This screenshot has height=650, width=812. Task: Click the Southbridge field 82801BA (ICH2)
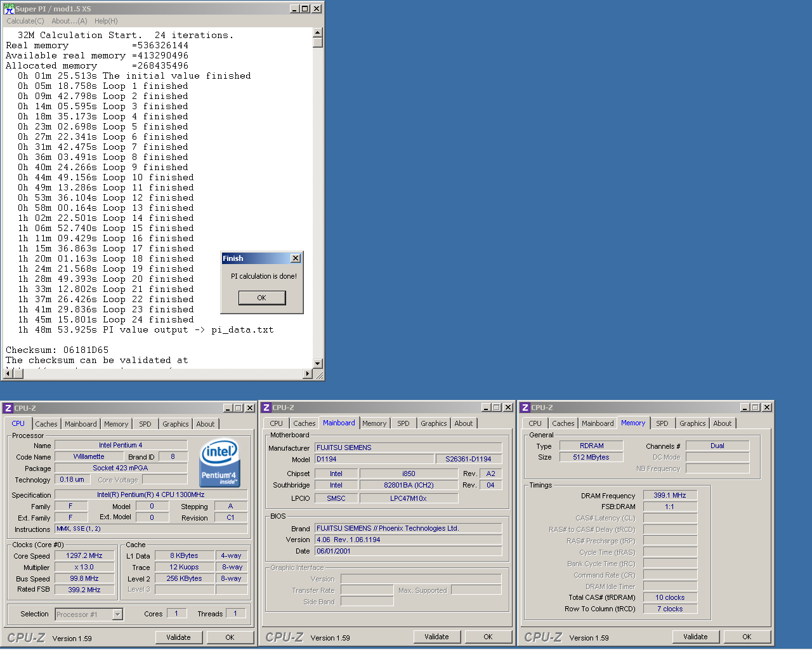tap(409, 485)
